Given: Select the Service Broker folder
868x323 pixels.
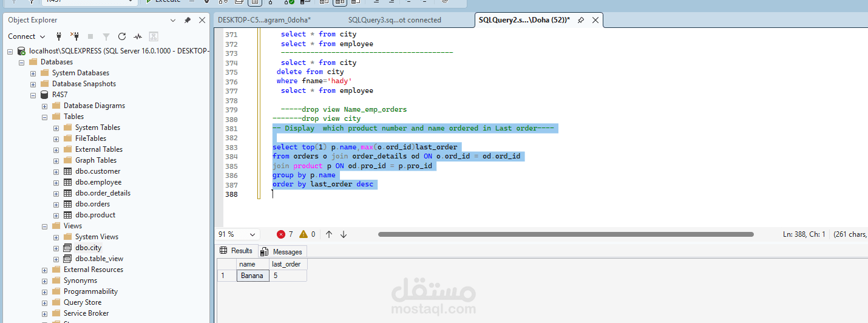Looking at the screenshot, I should point(86,313).
